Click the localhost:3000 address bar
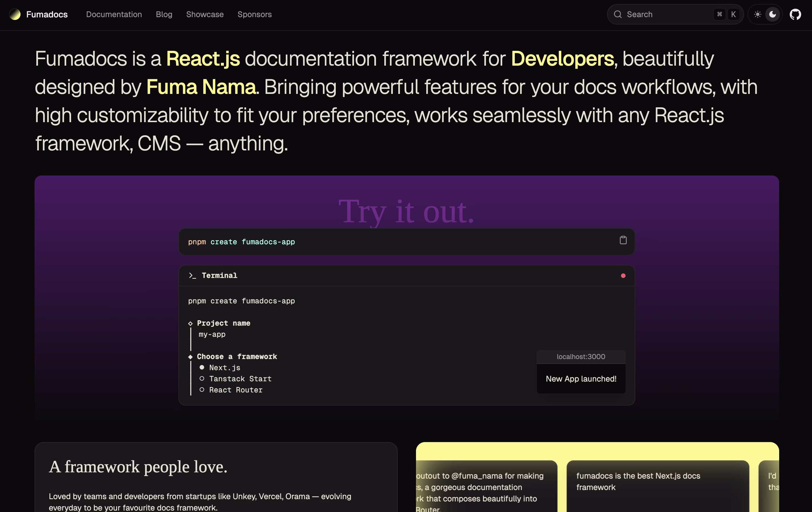The width and height of the screenshot is (812, 512). point(581,357)
